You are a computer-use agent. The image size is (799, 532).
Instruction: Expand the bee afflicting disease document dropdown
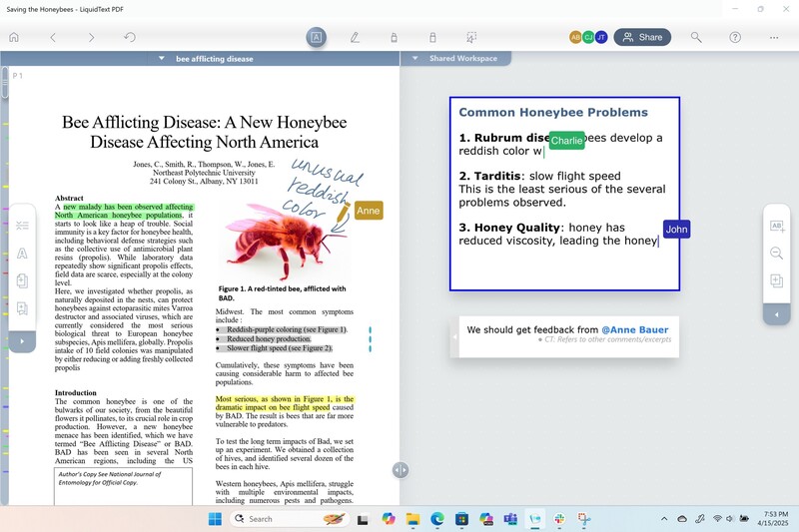163,59
